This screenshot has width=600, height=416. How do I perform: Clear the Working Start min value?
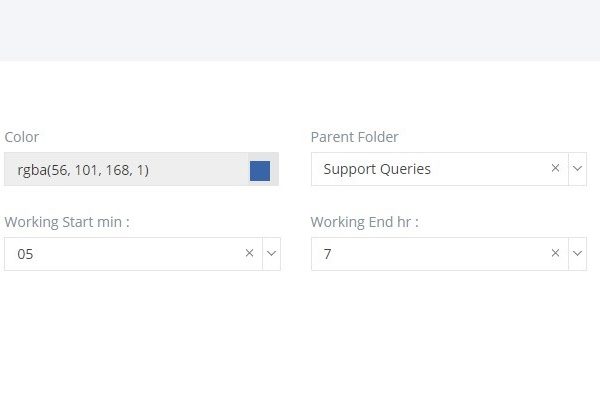249,253
